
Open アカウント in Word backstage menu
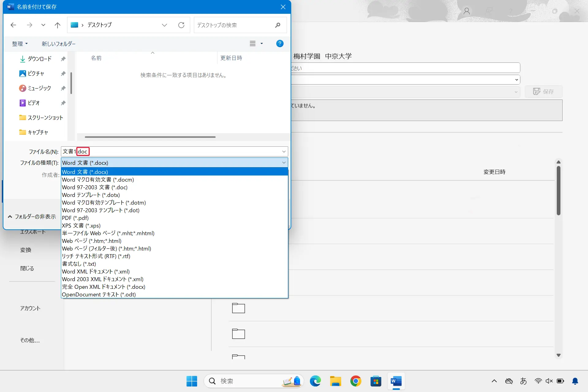30,308
